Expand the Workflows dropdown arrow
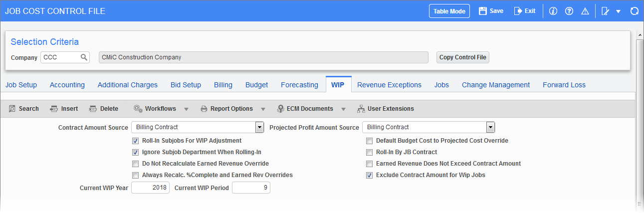 pyautogui.click(x=186, y=109)
